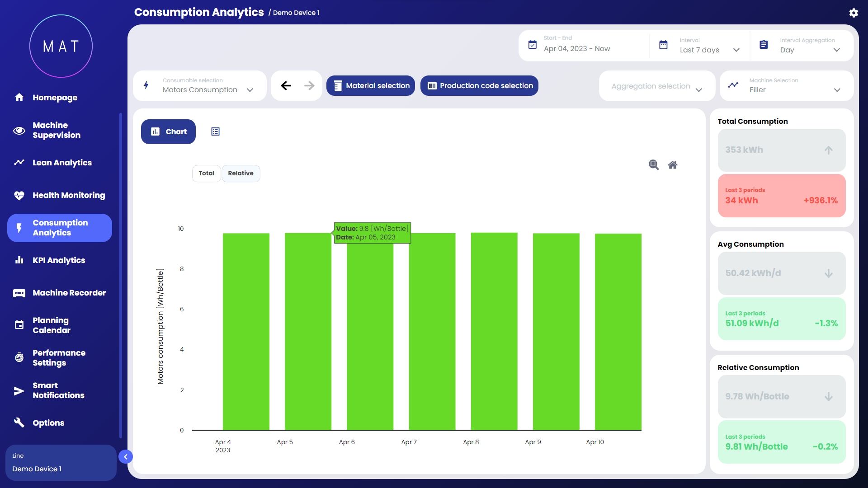
Task: Click the Production code selection button
Action: coord(479,86)
